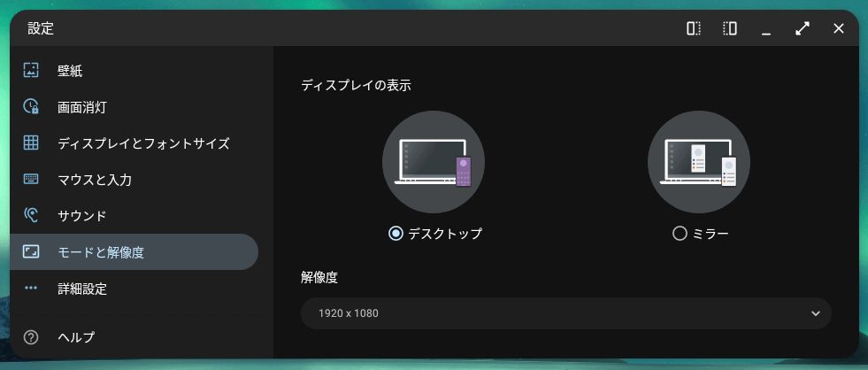868x370 pixels.
Task: Open the 解像度 dropdown showing 1920 x 1080
Action: [565, 313]
